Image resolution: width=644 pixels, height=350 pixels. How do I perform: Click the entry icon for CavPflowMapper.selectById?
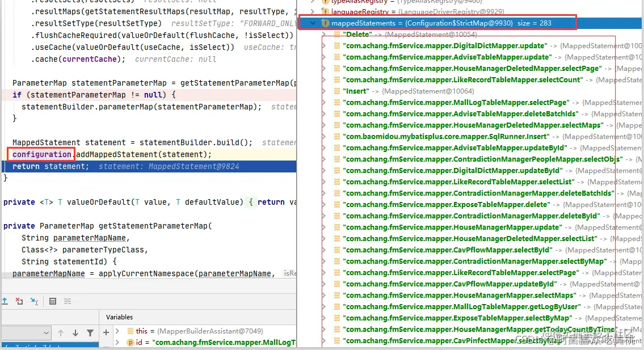(x=337, y=250)
